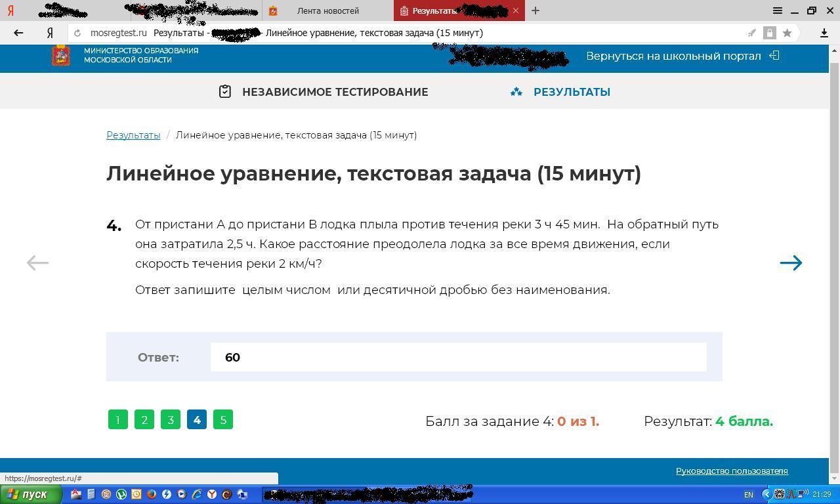Image resolution: width=840 pixels, height=504 pixels.
Task: Switch the EN language indicator
Action: click(749, 494)
